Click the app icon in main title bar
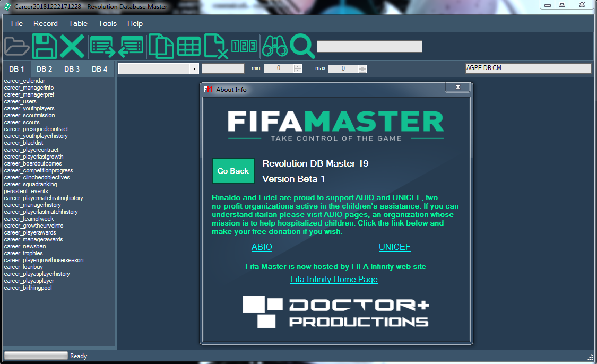The width and height of the screenshot is (597, 364). (7, 7)
